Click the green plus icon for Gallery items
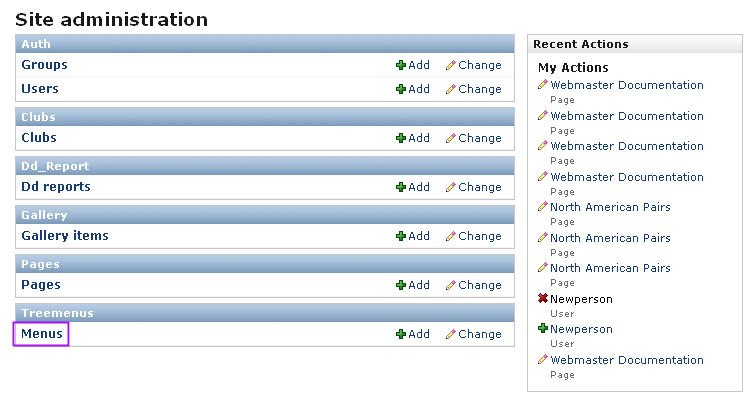 click(x=401, y=236)
